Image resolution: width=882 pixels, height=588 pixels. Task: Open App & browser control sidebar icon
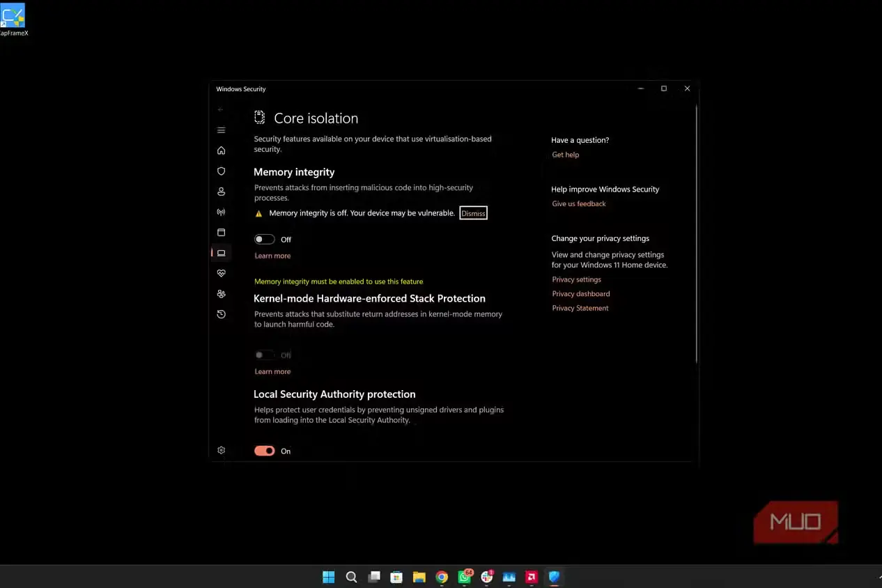click(221, 232)
